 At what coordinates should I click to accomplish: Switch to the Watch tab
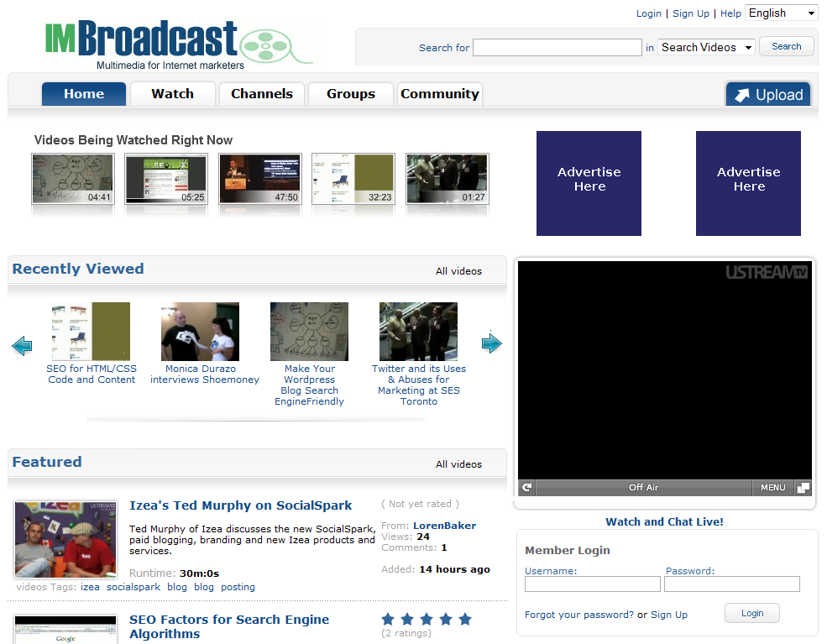(172, 94)
